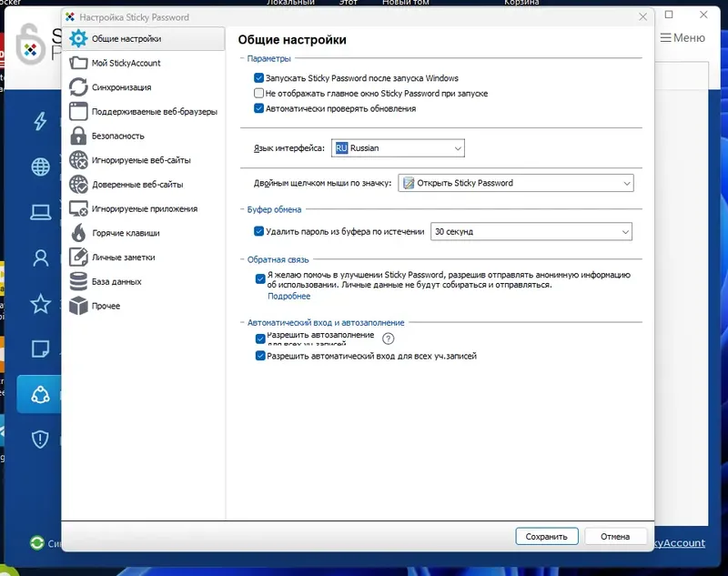Click the StickyAccount link in main window

[680, 542]
